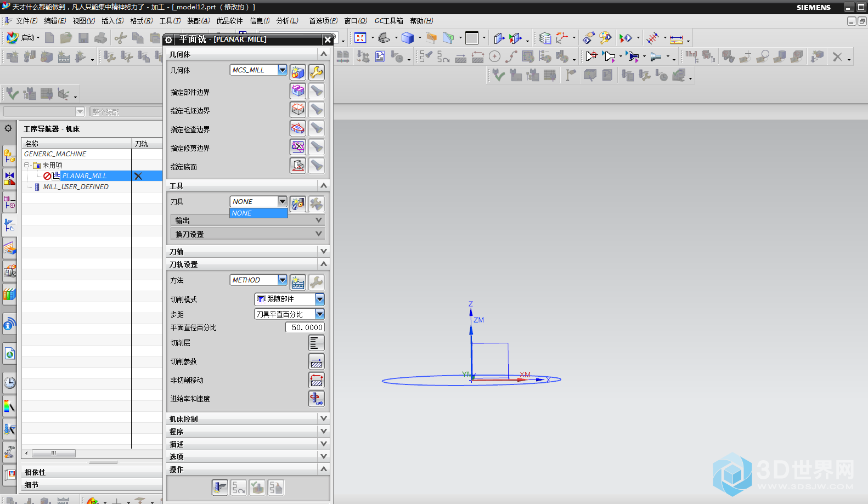868x504 pixels.
Task: Open the assembly navigator sidebar tab icon
Action: tap(9, 156)
